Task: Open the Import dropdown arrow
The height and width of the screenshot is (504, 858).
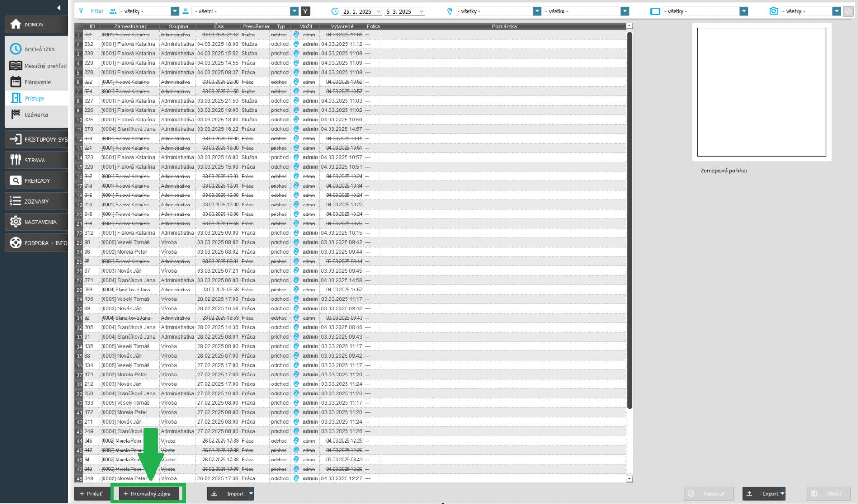Action: (x=251, y=494)
